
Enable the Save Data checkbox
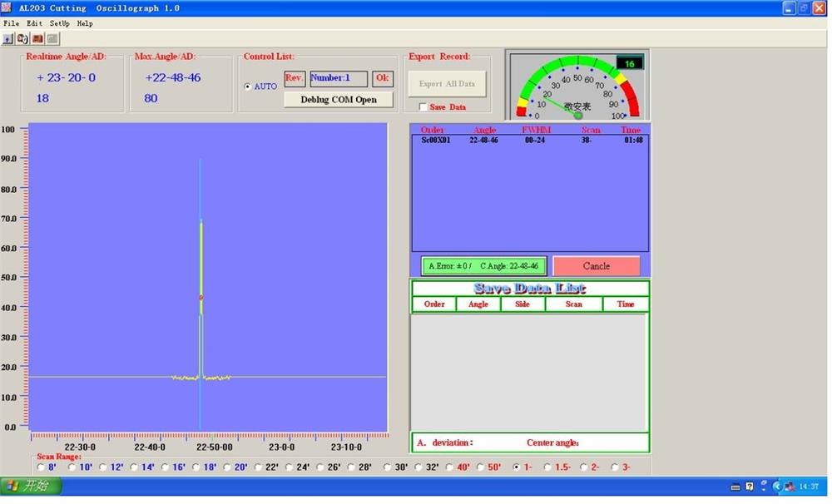coord(423,107)
